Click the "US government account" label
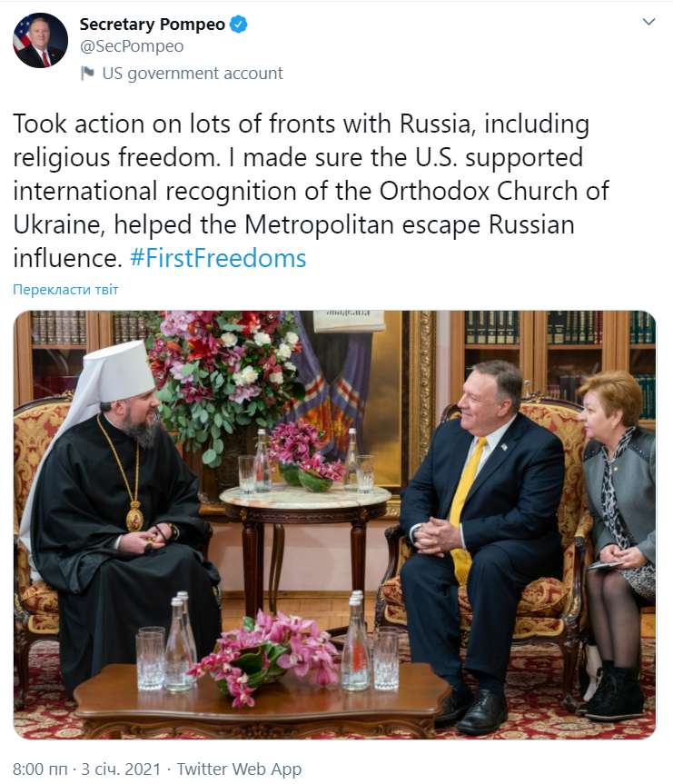This screenshot has height=784, width=673. pos(193,74)
